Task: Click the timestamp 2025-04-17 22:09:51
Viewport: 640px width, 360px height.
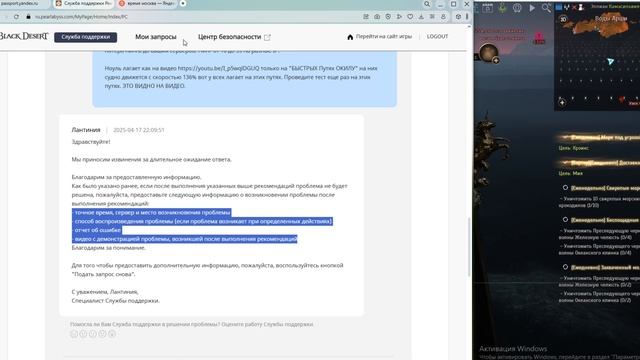Action: pos(139,130)
